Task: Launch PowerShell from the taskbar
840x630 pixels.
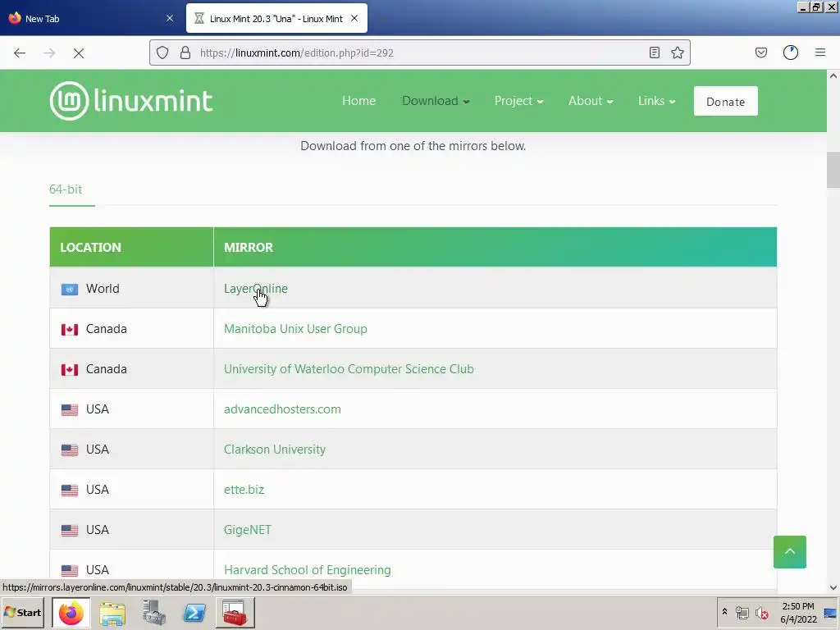Action: point(194,613)
